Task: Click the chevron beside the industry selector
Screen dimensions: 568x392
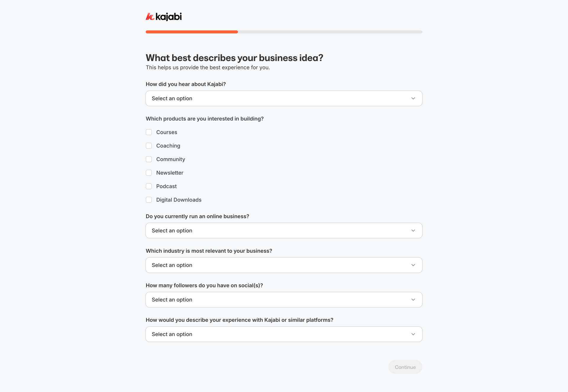Action: pos(413,265)
